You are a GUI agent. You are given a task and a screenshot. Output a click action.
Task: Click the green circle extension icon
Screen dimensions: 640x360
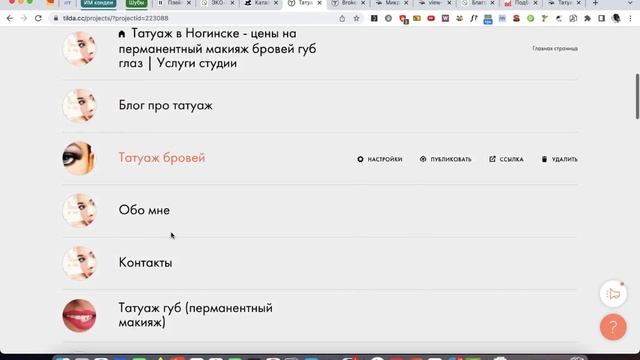click(x=530, y=18)
